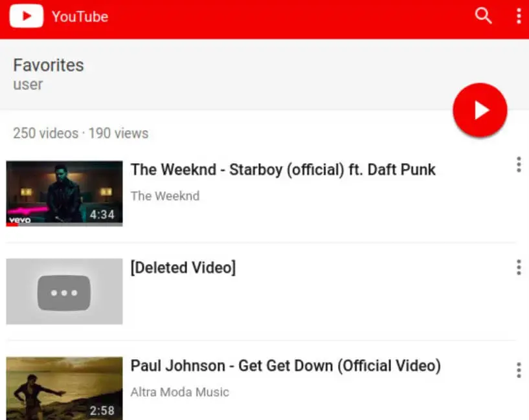The image size is (529, 420).
Task: Click the vevo logo on Starboy thumbnail
Action: [x=20, y=220]
